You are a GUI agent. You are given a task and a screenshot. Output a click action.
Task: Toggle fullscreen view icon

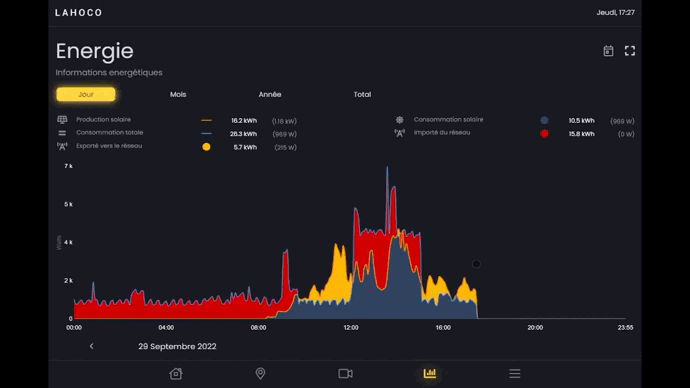[x=630, y=51]
